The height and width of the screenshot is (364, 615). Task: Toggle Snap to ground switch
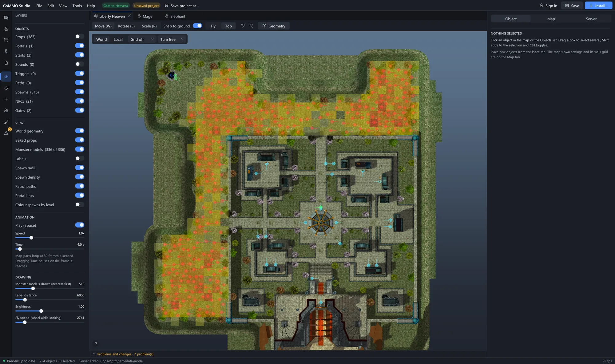pyautogui.click(x=197, y=26)
